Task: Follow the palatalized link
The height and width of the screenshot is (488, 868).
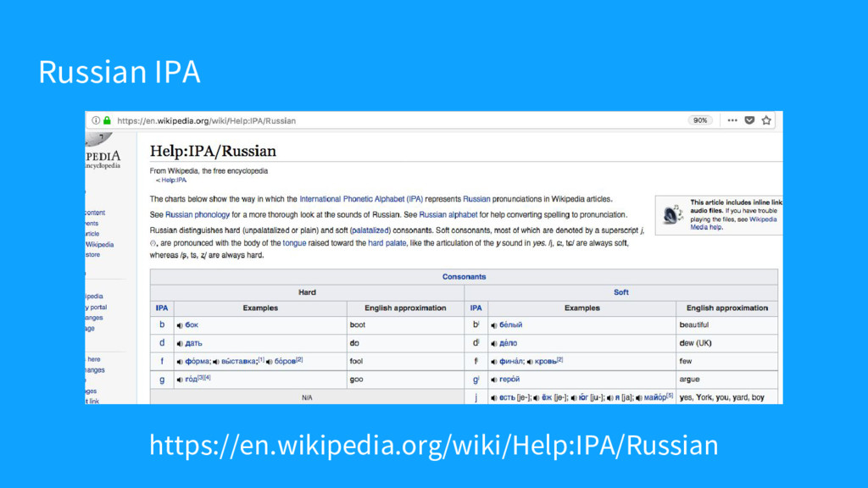Action: tap(370, 230)
